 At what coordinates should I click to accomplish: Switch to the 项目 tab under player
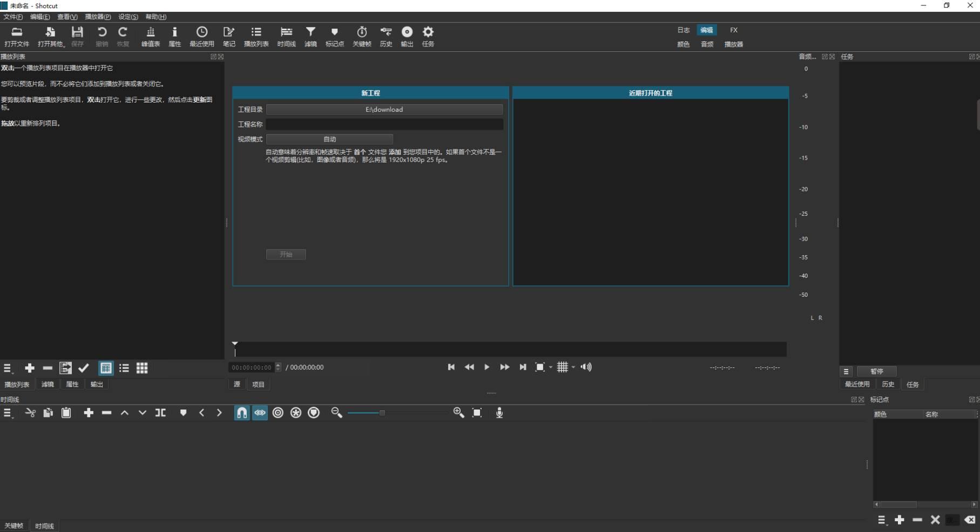point(258,384)
